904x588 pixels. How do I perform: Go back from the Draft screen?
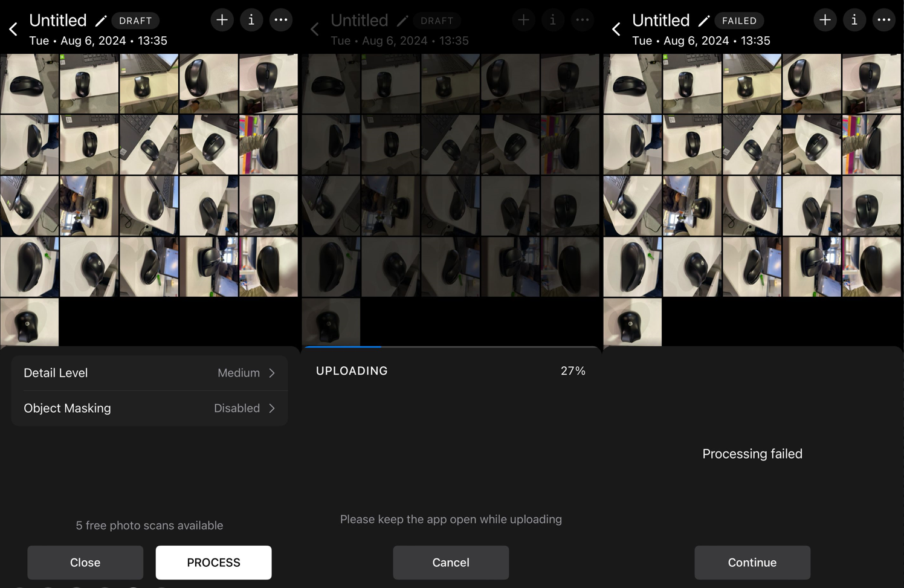pyautogui.click(x=13, y=28)
